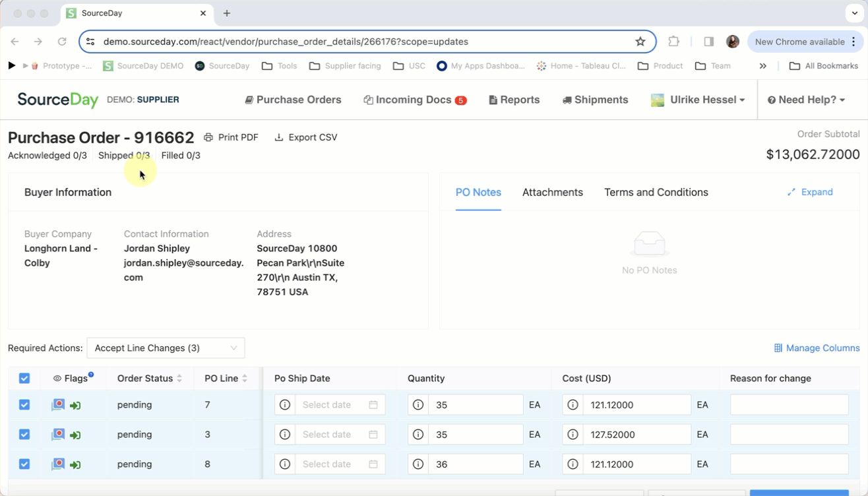This screenshot has height=496, width=868.
Task: Open the Supplier facing bookmarks folder
Action: 345,66
